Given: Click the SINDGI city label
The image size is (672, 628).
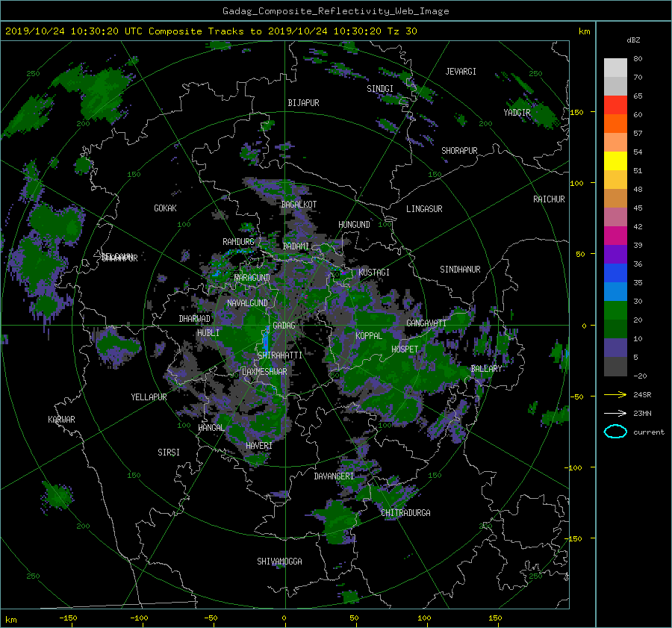Looking at the screenshot, I should pos(380,89).
